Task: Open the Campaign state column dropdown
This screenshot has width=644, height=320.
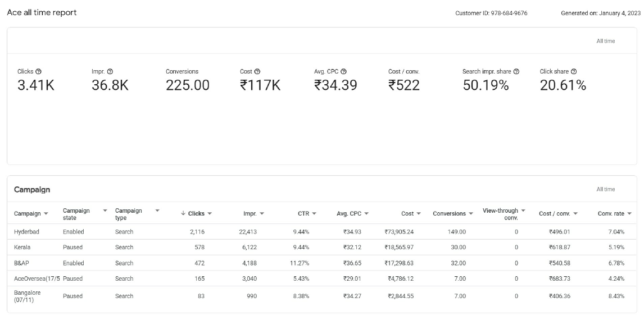Action: (x=105, y=211)
